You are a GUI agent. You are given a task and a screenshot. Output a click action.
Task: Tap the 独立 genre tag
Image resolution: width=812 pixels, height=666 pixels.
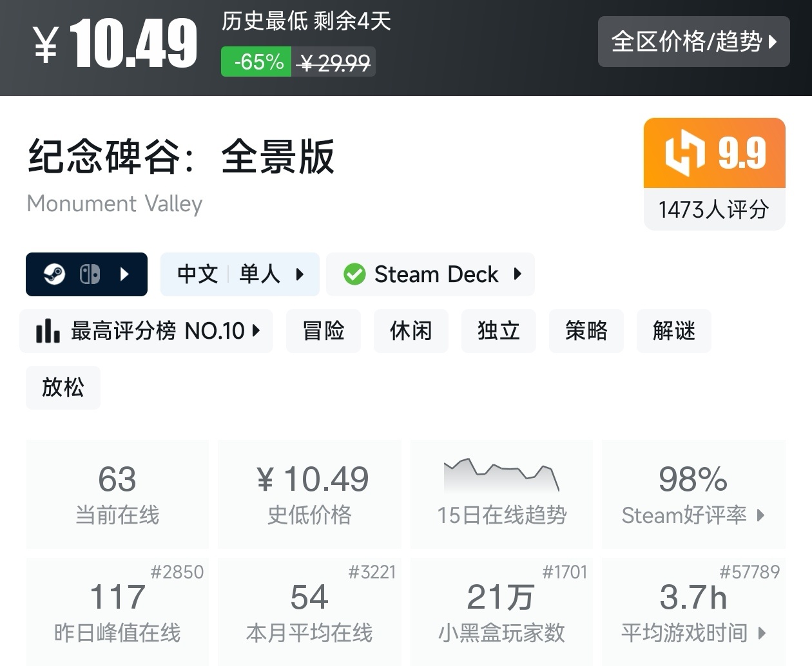coord(498,331)
